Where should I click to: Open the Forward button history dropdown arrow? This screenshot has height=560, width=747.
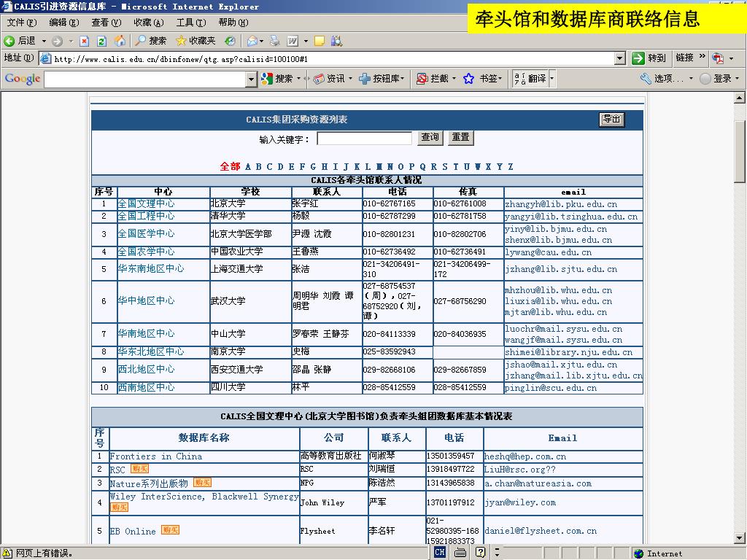71,41
